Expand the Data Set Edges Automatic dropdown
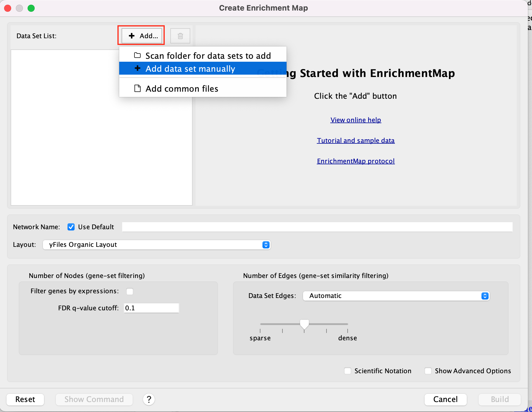 (x=396, y=296)
